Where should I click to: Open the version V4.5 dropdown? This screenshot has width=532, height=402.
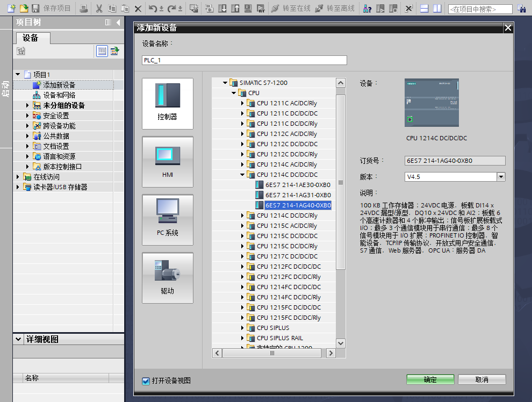(501, 177)
